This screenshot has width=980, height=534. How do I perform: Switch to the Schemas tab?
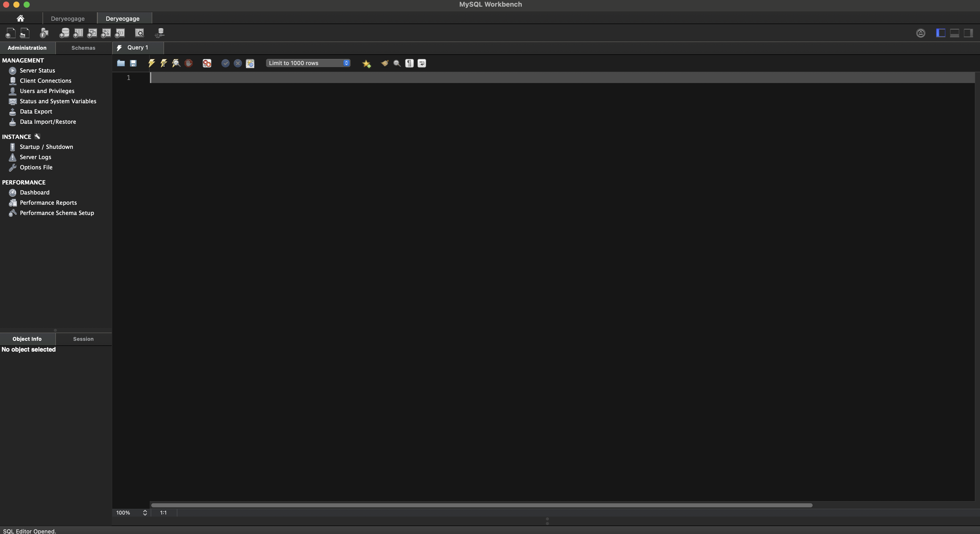[x=83, y=48]
